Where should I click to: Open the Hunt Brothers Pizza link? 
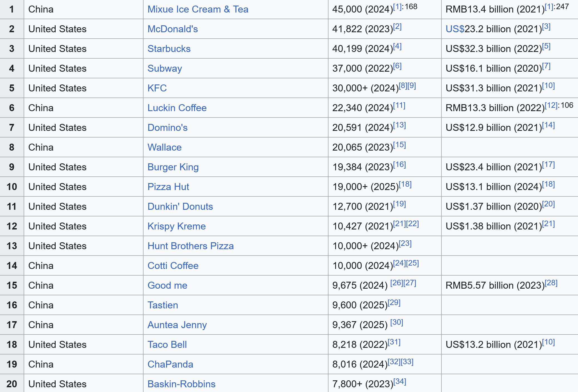click(191, 246)
